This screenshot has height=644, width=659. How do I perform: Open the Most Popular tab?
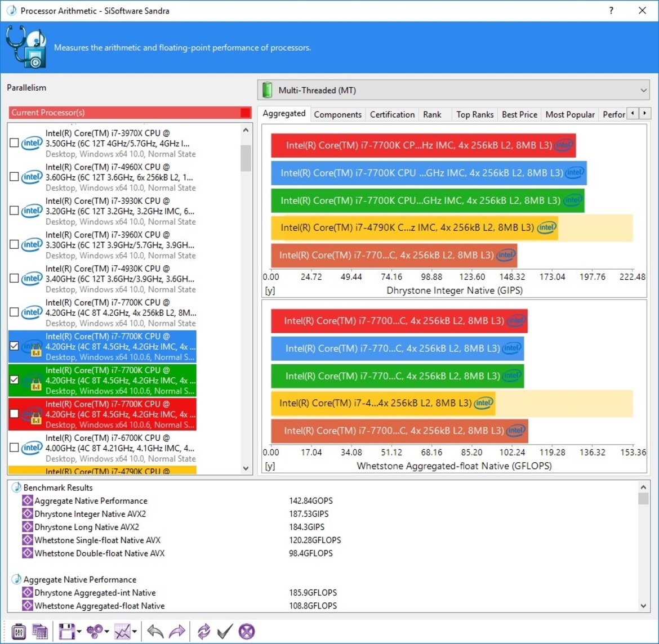pyautogui.click(x=570, y=114)
